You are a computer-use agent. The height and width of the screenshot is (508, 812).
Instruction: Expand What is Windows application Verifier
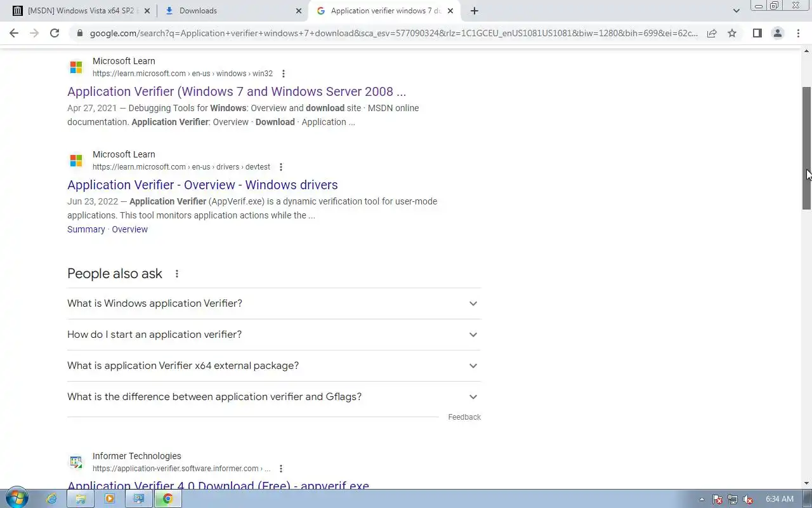point(274,304)
